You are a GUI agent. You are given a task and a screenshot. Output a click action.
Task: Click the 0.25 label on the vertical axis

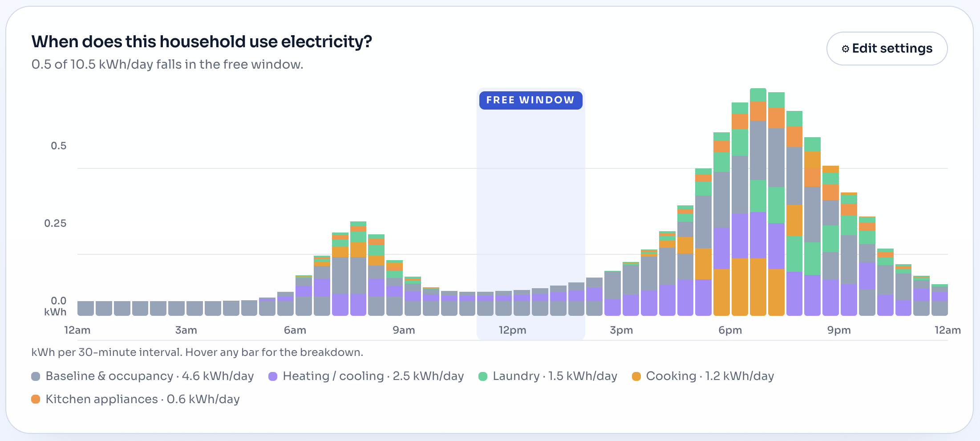tap(55, 223)
